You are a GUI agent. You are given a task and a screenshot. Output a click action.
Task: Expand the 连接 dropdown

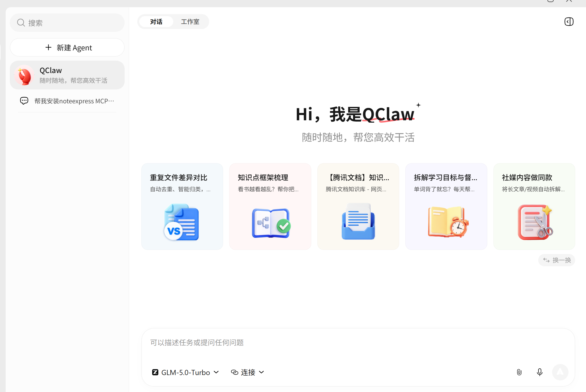(247, 372)
